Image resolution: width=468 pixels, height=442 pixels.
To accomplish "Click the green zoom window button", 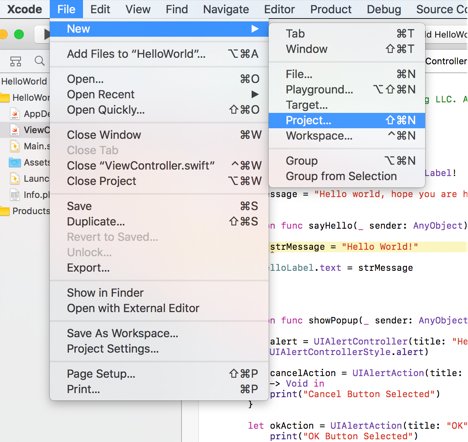I will pos(19,34).
